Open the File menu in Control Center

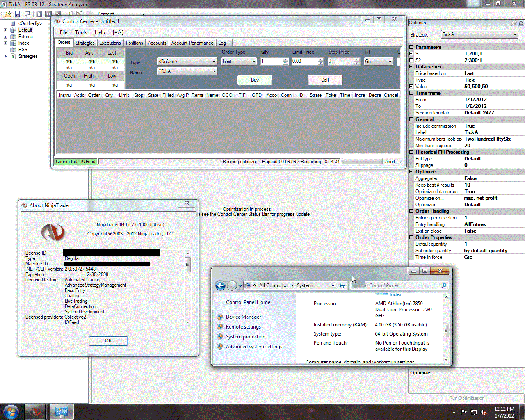pyautogui.click(x=64, y=32)
